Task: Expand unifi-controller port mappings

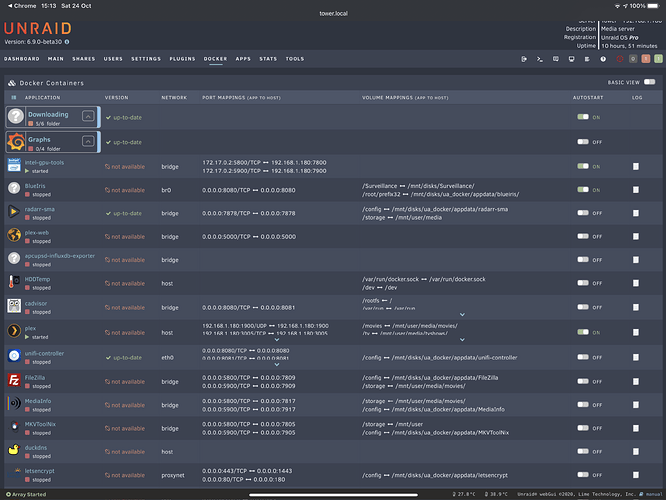Action: pos(277,364)
